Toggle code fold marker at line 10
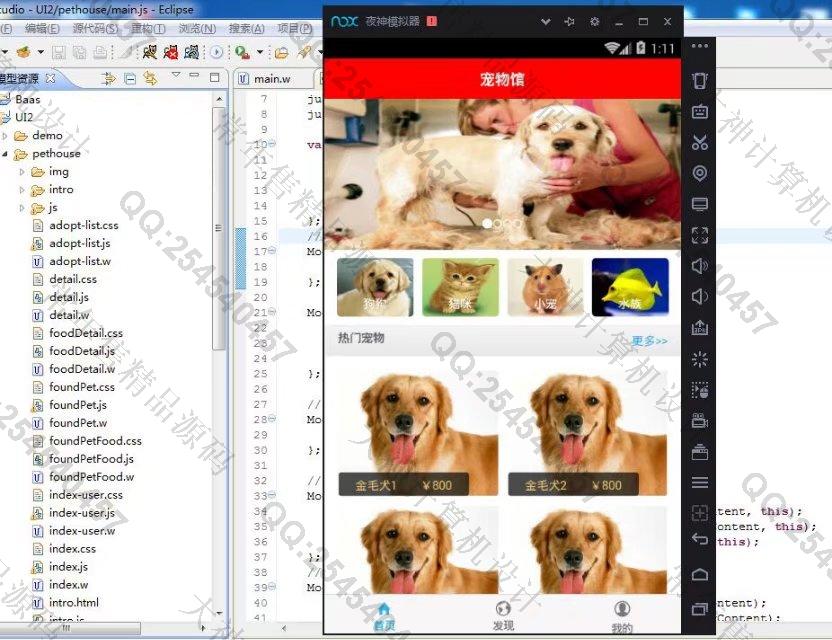The height and width of the screenshot is (640, 832). pyautogui.click(x=272, y=143)
